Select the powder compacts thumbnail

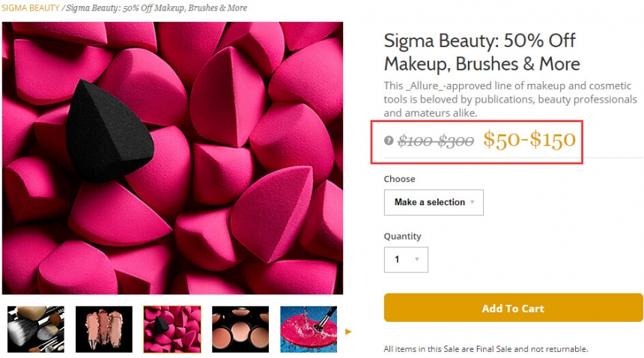tap(240, 330)
